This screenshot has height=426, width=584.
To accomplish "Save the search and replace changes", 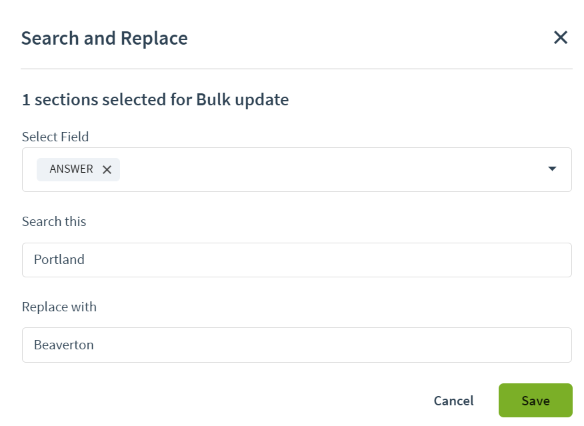I will pos(535,400).
